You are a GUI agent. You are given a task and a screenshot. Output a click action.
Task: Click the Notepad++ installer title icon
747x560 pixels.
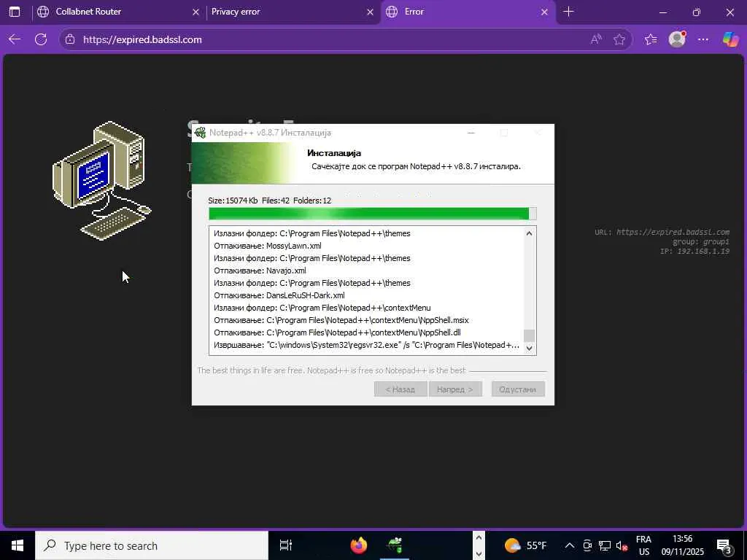tap(201, 133)
